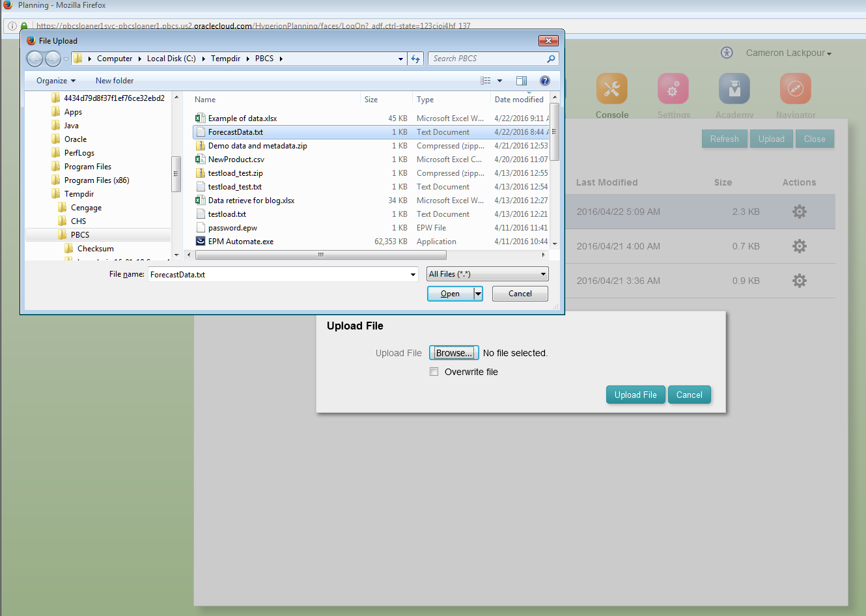
Task: Expand the Computer breadcrumb arrow
Action: (139, 59)
